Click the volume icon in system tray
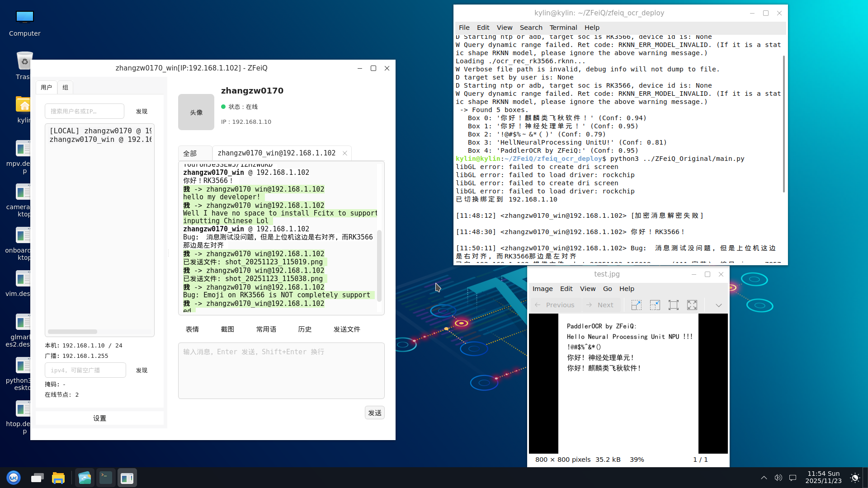This screenshot has width=868, height=488. pos(778,478)
